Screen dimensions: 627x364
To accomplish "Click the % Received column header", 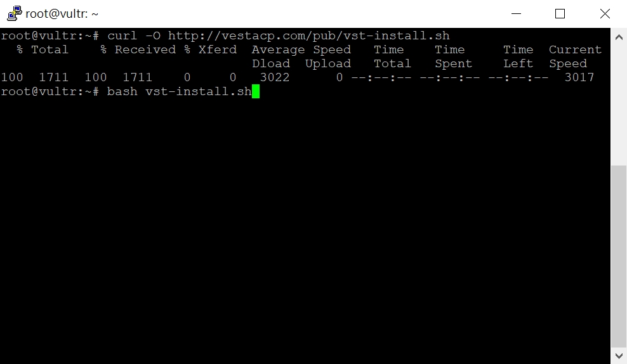I will pos(138,50).
